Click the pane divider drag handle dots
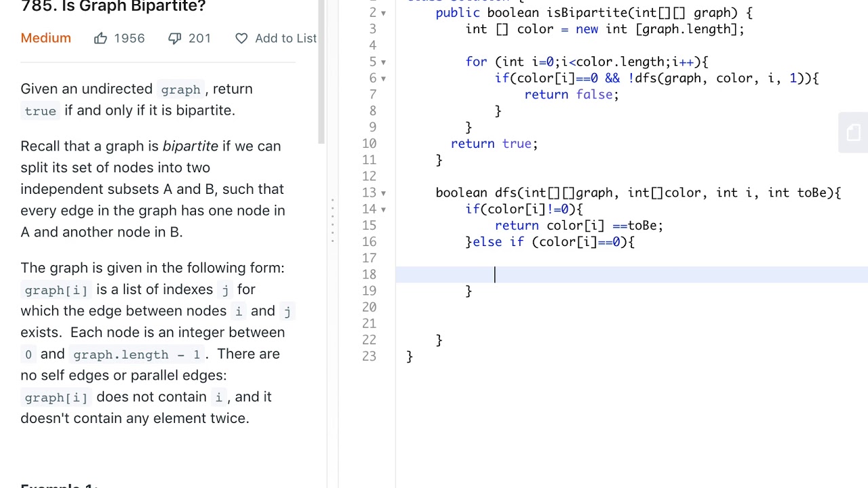Screen dimensions: 868x488 [332, 220]
